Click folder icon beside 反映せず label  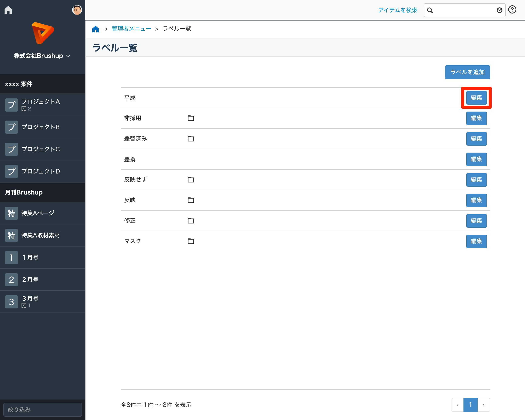click(x=191, y=180)
